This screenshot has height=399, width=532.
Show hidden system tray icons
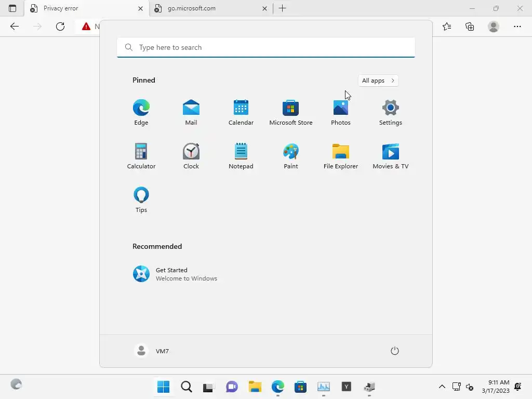pos(442,387)
